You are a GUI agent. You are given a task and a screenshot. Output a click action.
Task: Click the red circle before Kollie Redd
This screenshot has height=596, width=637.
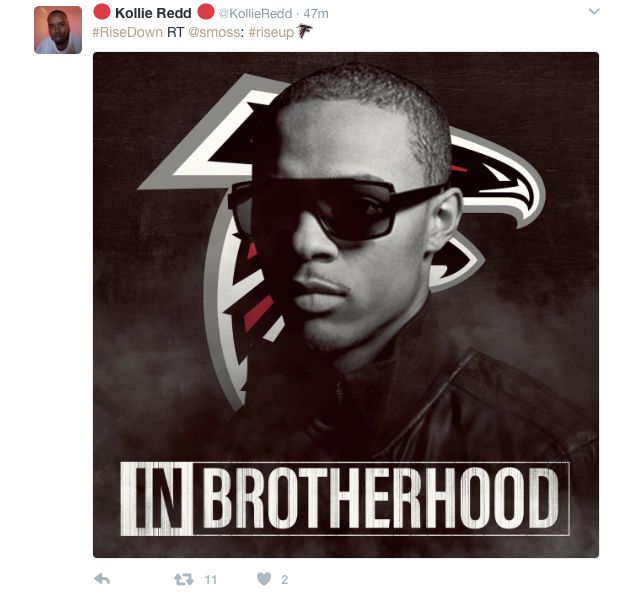(x=102, y=11)
